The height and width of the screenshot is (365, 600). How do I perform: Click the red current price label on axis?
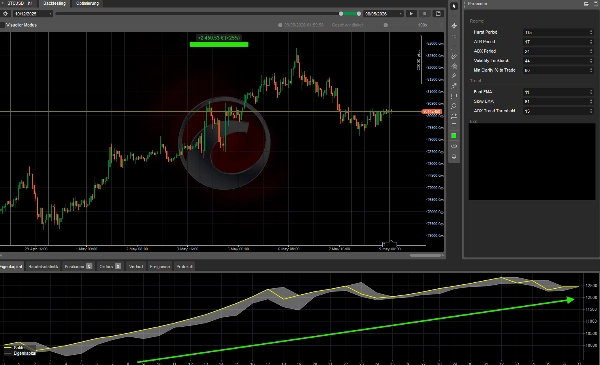point(432,112)
